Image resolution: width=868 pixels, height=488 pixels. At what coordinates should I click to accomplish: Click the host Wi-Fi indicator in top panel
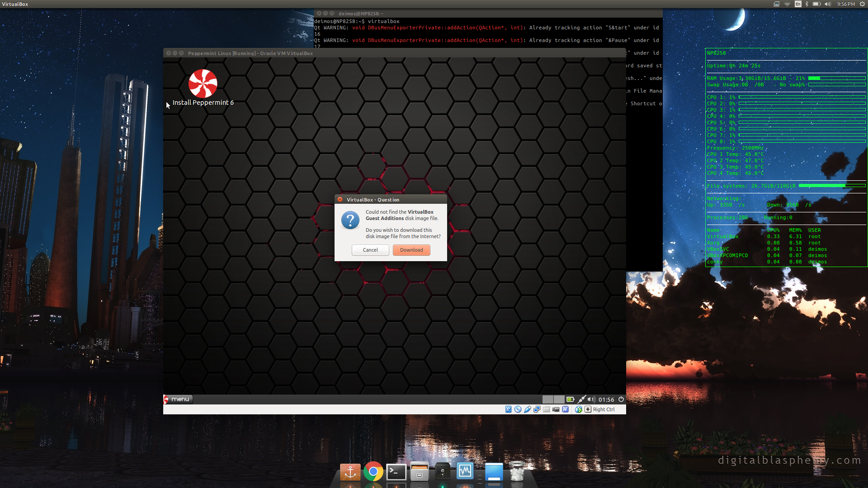click(x=787, y=4)
